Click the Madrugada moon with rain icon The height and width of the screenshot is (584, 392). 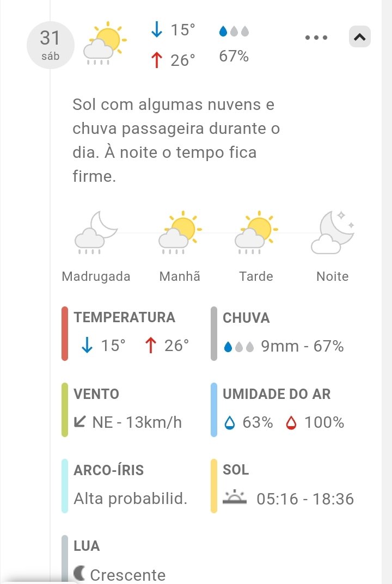coord(96,233)
